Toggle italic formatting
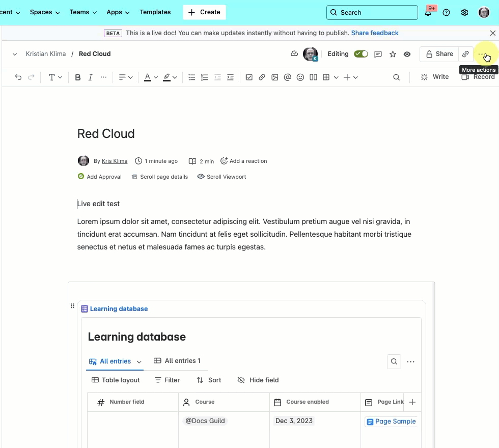 tap(90, 77)
